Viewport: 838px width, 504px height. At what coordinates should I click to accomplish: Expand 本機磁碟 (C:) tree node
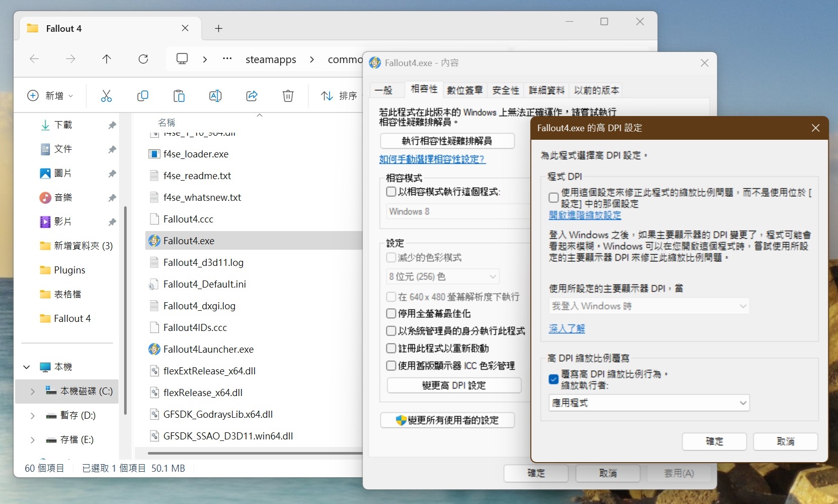(x=32, y=391)
